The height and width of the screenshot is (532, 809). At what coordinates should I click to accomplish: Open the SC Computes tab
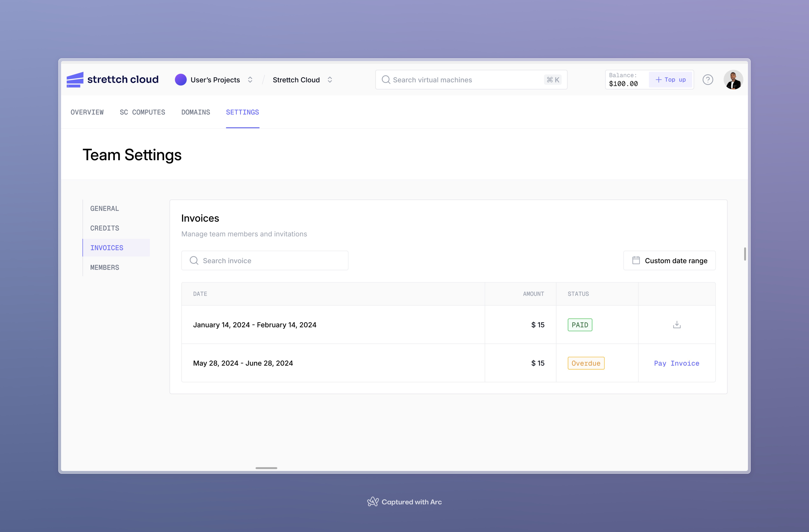(x=142, y=112)
